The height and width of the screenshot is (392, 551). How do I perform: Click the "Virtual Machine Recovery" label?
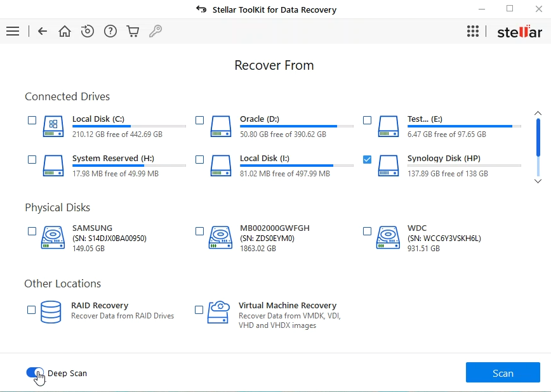288,305
